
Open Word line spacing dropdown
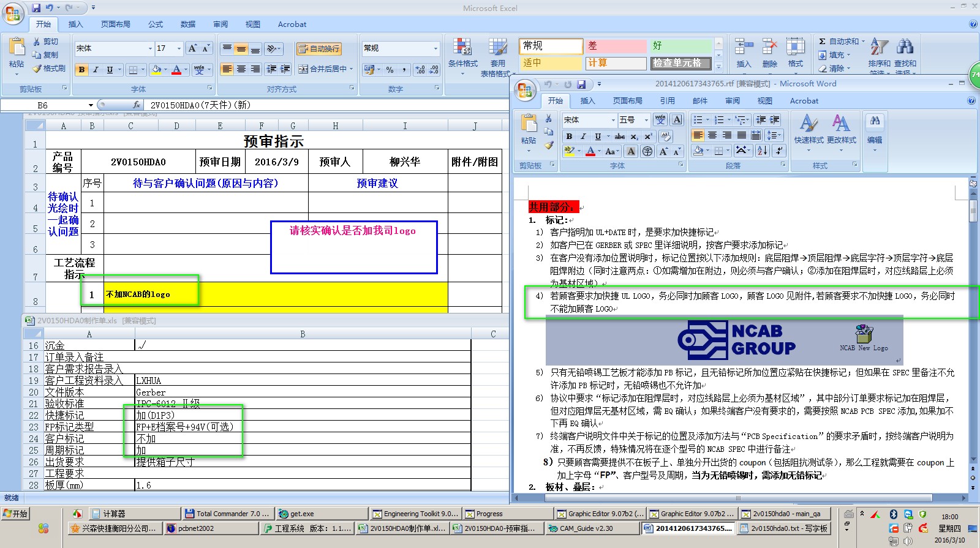click(774, 135)
